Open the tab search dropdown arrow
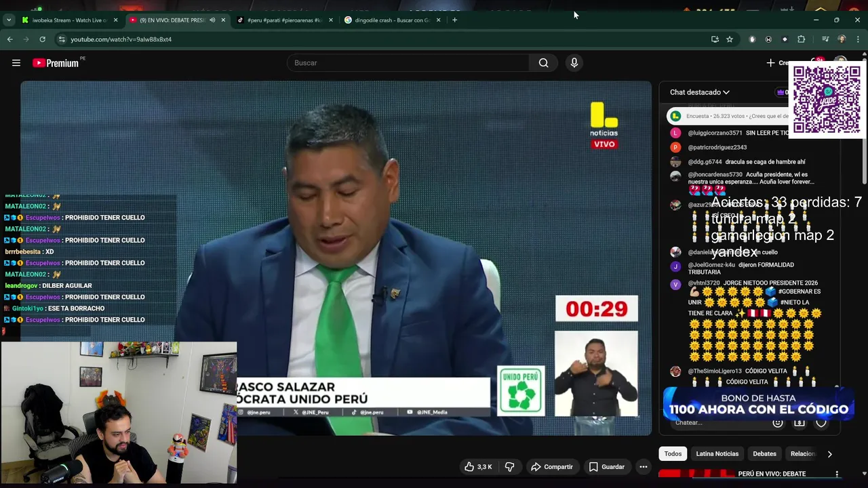This screenshot has width=868, height=488. [x=8, y=20]
